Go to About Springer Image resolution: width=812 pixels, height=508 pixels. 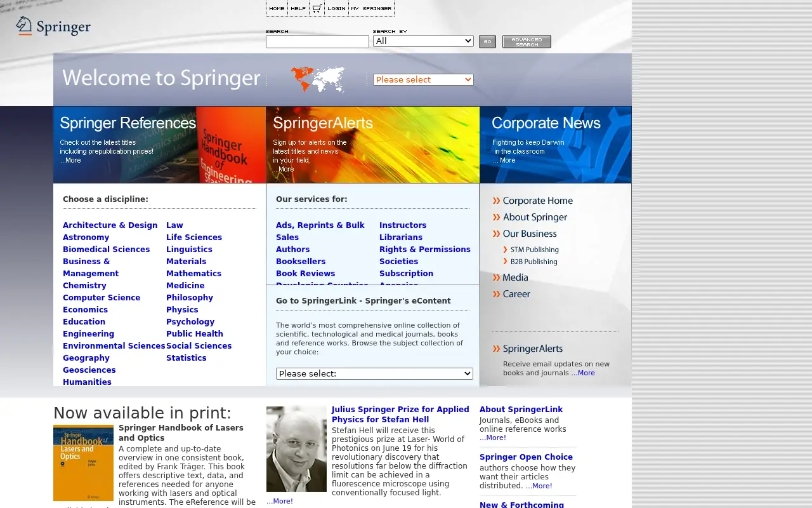530,217
